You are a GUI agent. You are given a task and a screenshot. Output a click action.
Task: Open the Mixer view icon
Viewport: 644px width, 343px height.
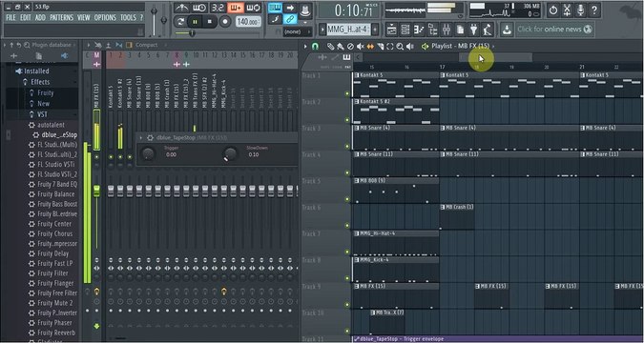[447, 30]
